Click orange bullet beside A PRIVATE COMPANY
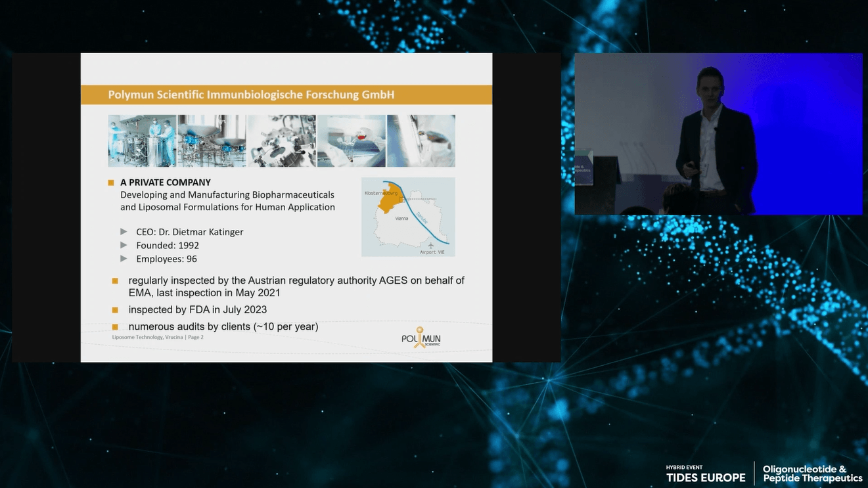Screen dimensions: 868x488 111,183
